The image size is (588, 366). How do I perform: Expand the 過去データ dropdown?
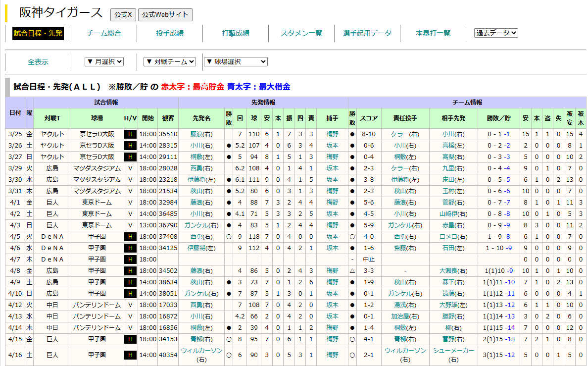[x=496, y=33]
